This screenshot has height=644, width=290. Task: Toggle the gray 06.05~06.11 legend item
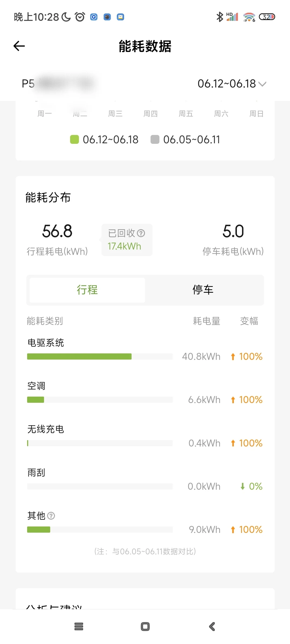point(186,140)
